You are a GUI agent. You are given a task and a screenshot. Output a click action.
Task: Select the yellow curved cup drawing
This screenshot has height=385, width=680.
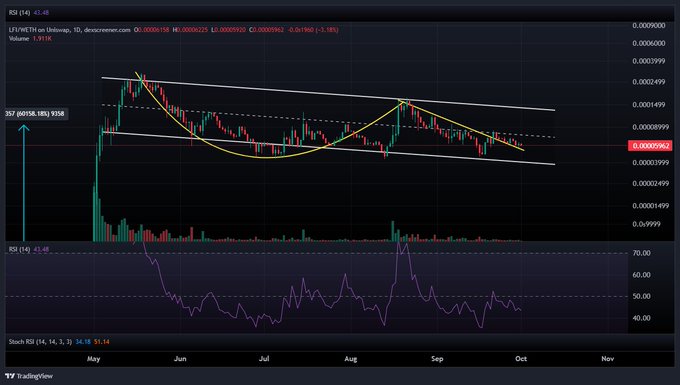point(265,157)
